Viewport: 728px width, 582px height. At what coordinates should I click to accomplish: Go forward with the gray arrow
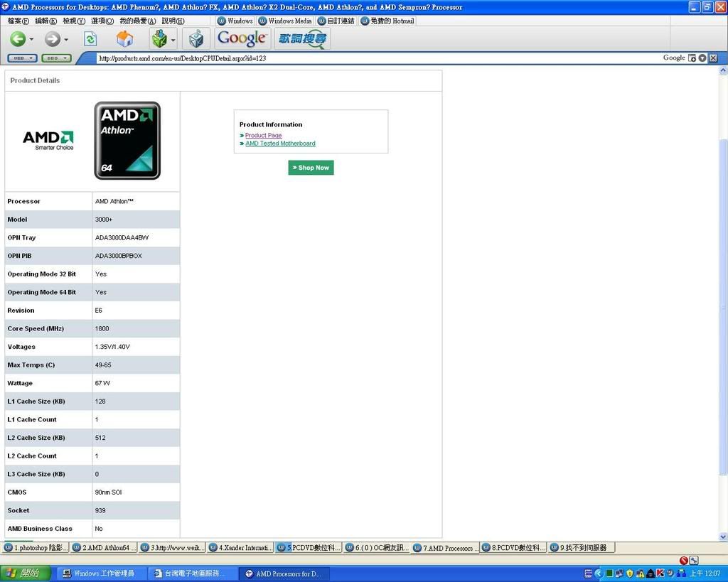pyautogui.click(x=52, y=39)
